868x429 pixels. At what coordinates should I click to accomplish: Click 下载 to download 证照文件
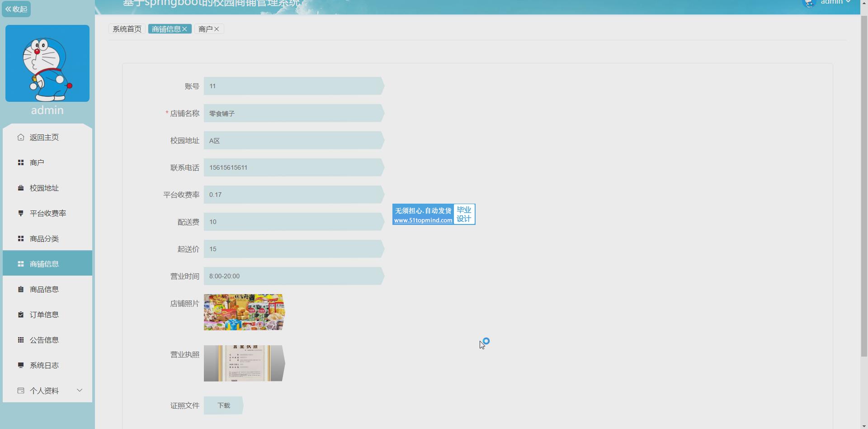pyautogui.click(x=223, y=405)
